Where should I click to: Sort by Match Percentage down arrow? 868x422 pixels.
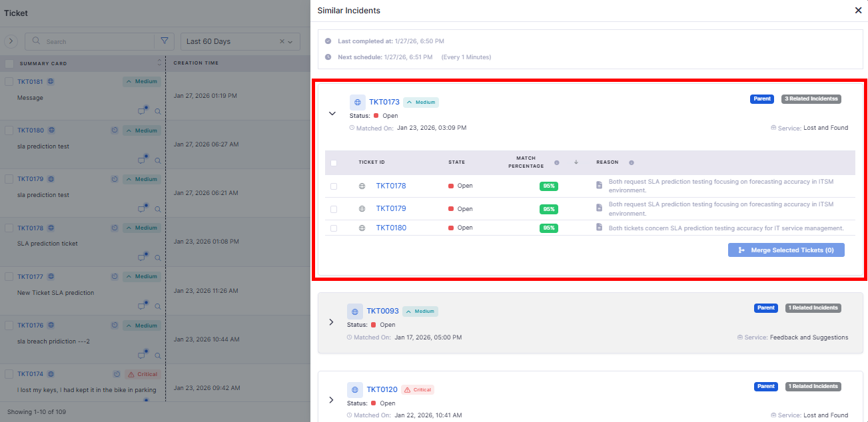click(x=576, y=162)
